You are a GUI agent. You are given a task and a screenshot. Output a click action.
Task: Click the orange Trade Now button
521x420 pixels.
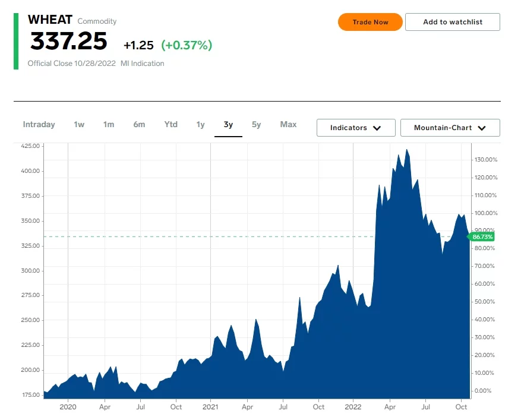pyautogui.click(x=370, y=22)
